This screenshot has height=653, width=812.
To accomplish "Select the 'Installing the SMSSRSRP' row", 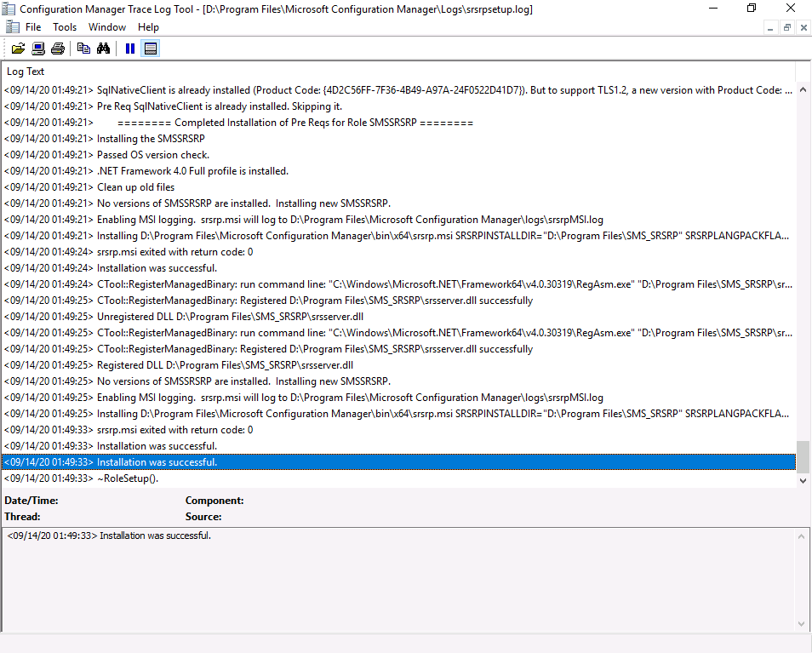I will [x=398, y=139].
